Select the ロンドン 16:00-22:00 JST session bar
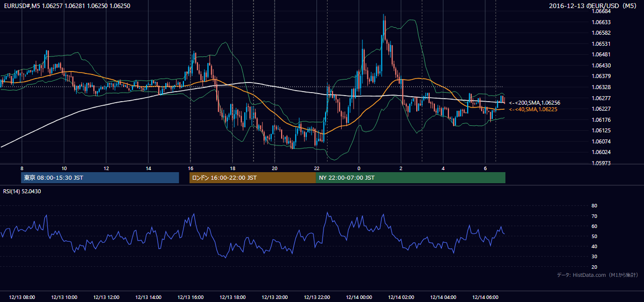The height and width of the screenshot is (302, 644). point(252,178)
